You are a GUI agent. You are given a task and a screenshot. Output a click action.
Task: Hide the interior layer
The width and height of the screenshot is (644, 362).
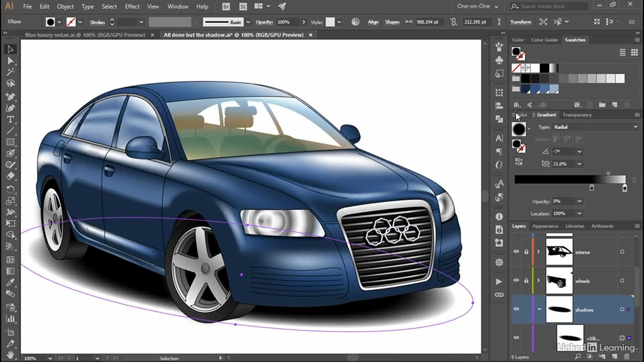(x=516, y=252)
